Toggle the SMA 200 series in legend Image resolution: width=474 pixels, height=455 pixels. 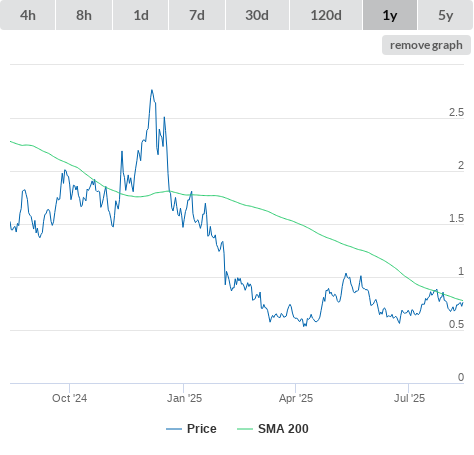[273, 429]
